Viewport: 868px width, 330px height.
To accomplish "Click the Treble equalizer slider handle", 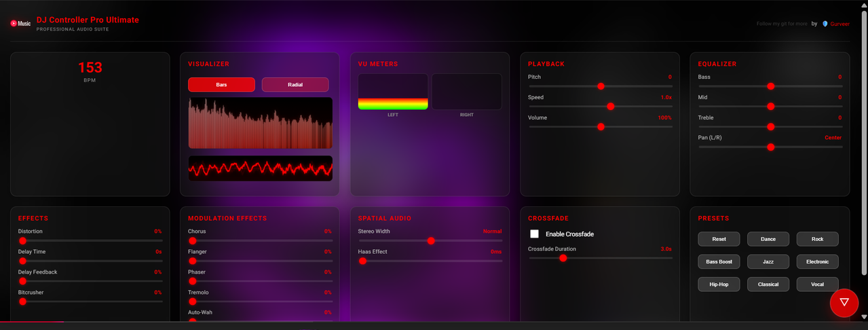I will tap(770, 127).
